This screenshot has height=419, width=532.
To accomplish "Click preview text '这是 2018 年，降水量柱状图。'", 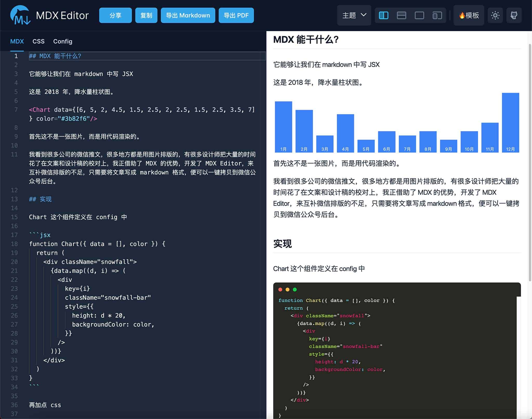I will (319, 82).
